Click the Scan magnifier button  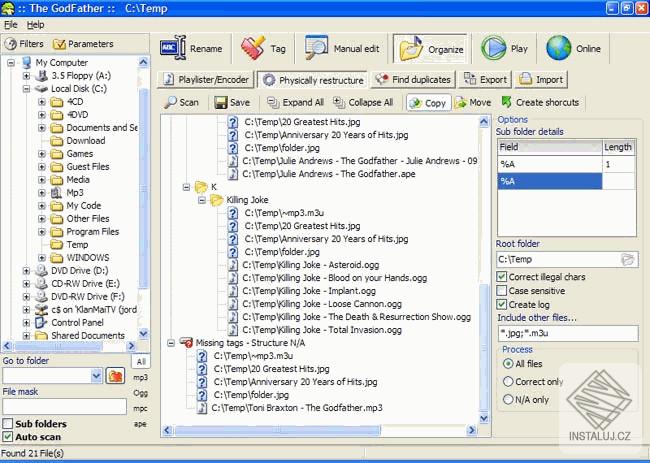(x=181, y=102)
